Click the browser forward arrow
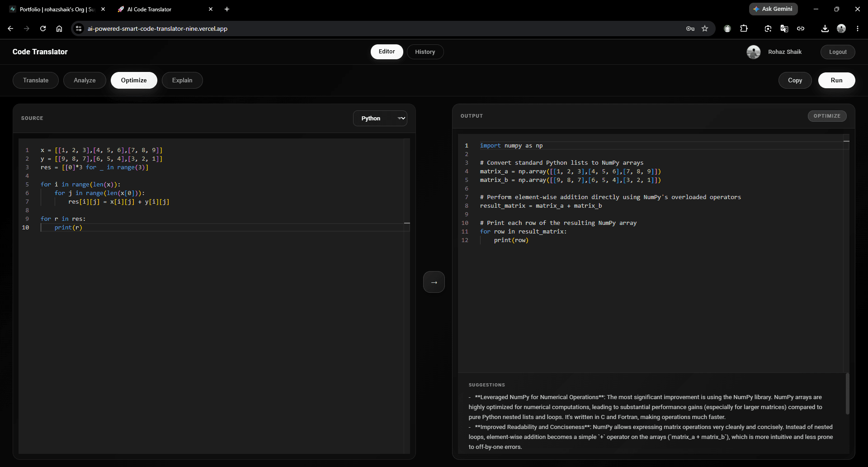 coord(27,29)
